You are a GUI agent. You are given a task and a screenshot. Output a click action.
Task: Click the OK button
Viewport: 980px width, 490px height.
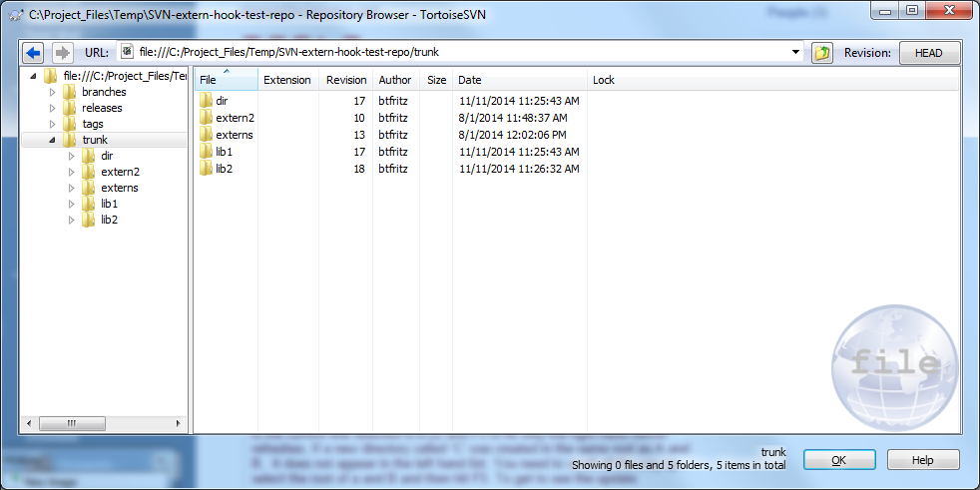pyautogui.click(x=838, y=460)
